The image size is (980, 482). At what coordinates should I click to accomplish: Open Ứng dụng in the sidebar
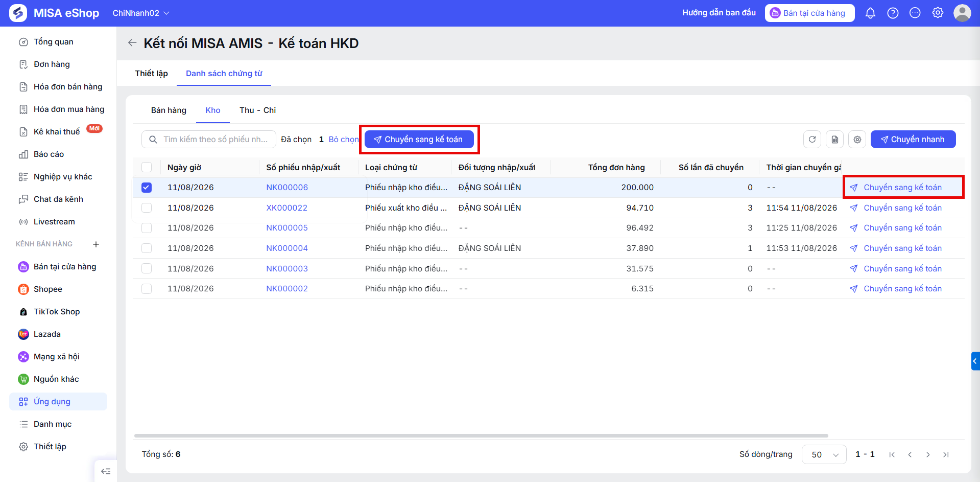click(58, 402)
